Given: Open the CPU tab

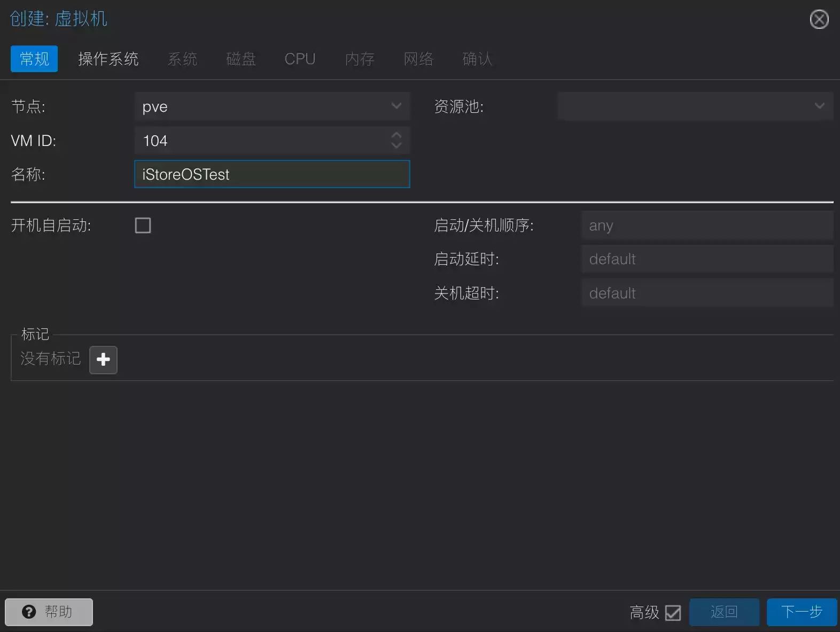Looking at the screenshot, I should pyautogui.click(x=300, y=59).
